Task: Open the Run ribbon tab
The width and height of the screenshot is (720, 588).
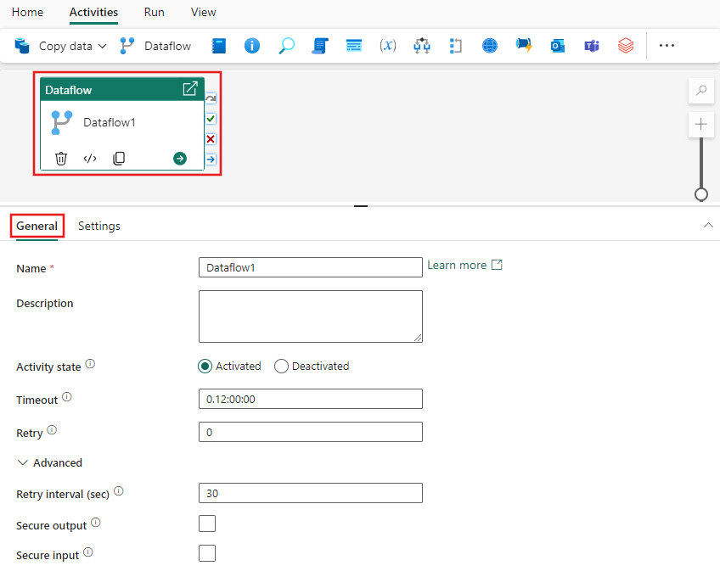Action: (154, 12)
